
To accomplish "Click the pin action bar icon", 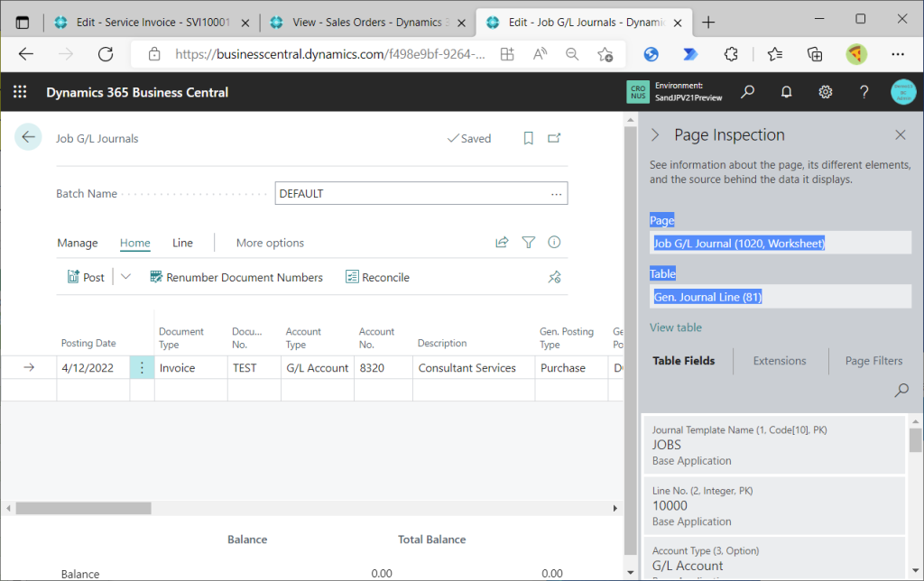I will [x=554, y=277].
